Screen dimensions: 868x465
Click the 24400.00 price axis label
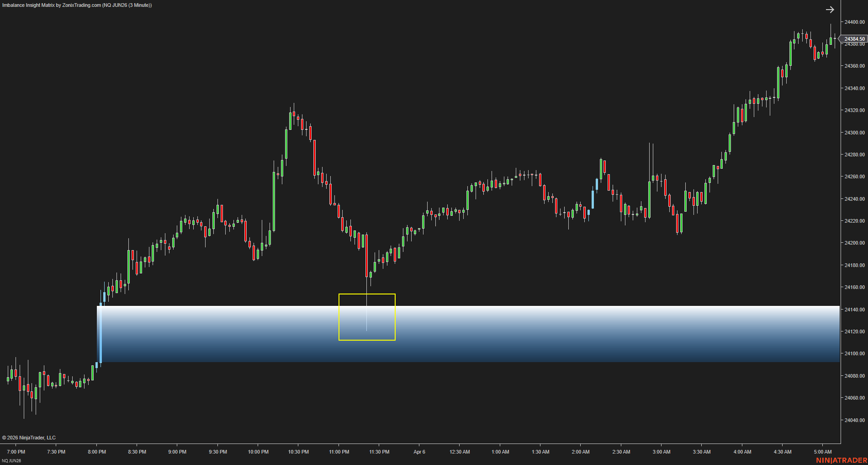(x=854, y=22)
